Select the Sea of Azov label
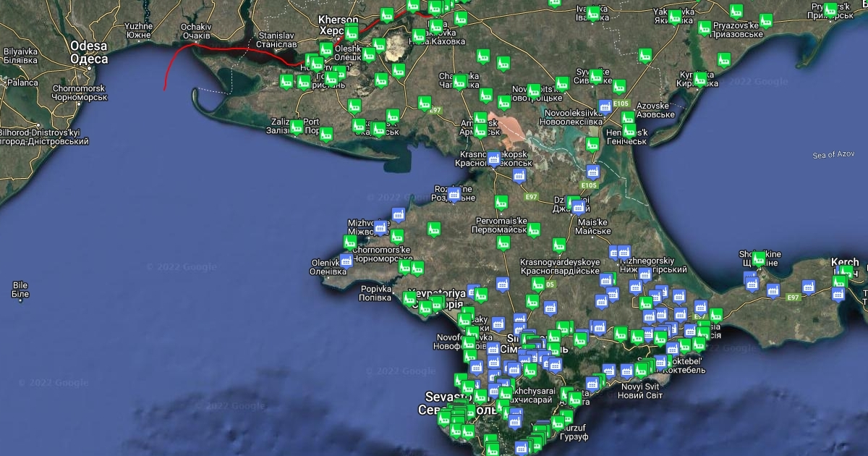Screen dimensions: 868x456 [x=833, y=154]
